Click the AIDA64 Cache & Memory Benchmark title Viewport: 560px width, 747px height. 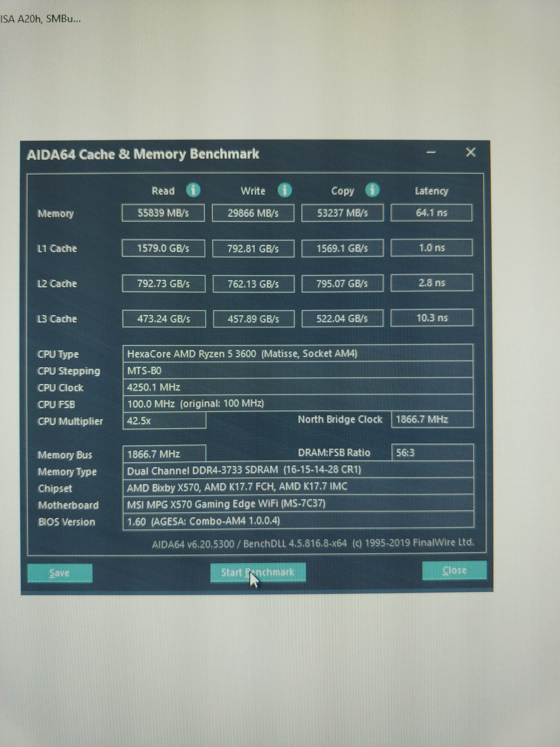143,154
